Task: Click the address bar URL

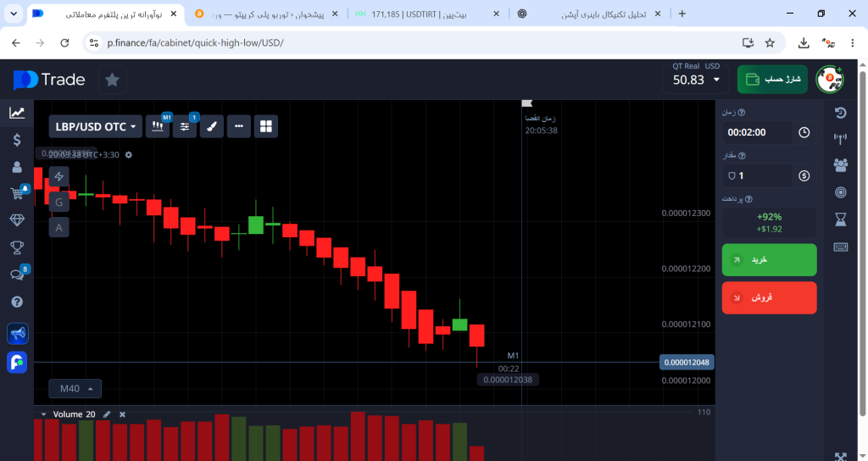Action: [x=196, y=42]
